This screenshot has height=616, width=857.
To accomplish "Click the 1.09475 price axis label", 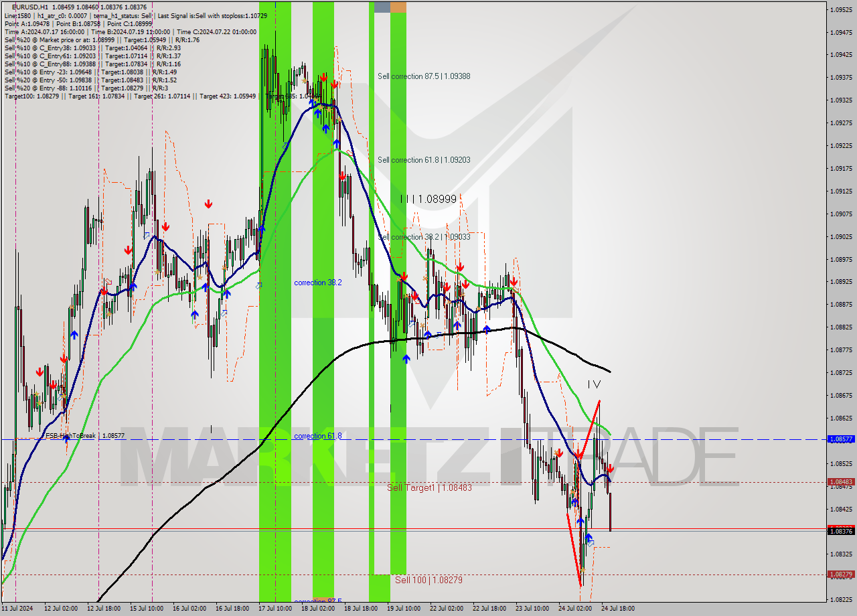I will pos(841,32).
